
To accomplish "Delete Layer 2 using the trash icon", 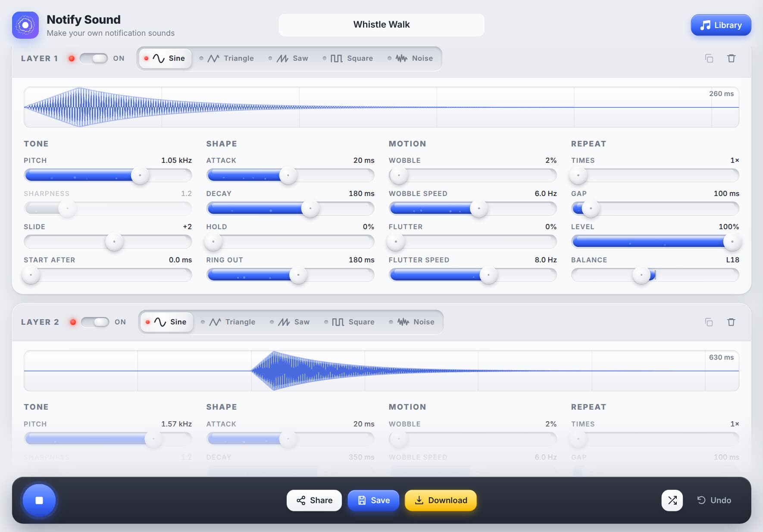I will pos(731,322).
